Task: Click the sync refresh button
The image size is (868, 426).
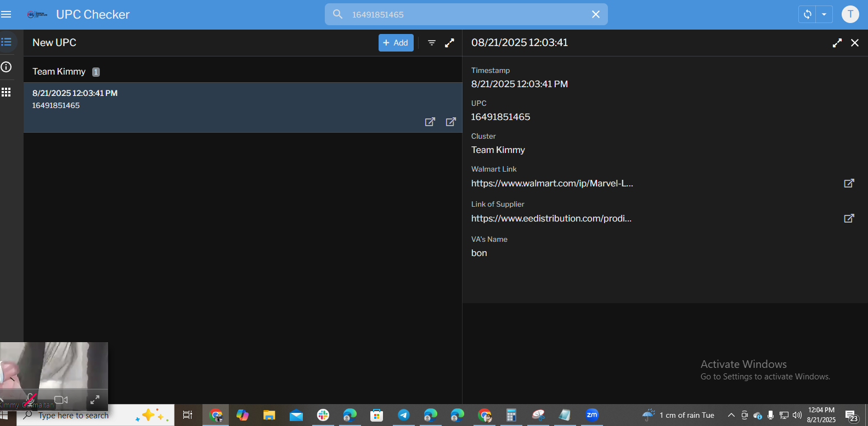Action: tap(807, 14)
